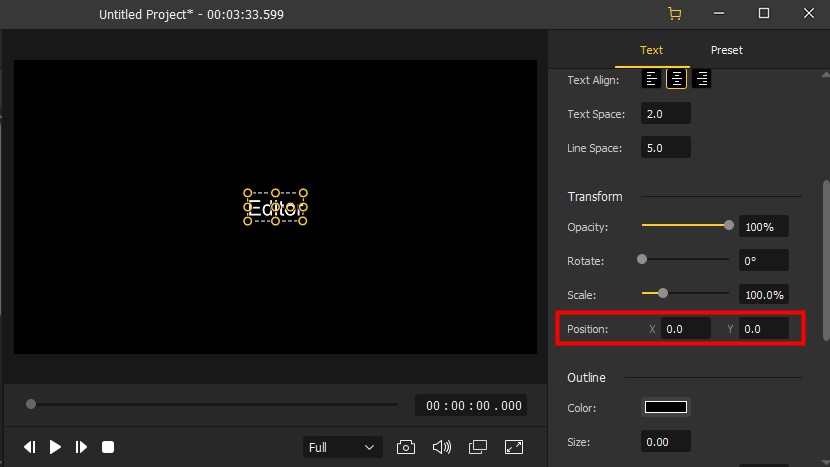Click the Opacity slider
This screenshot has width=830, height=467.
click(x=685, y=226)
